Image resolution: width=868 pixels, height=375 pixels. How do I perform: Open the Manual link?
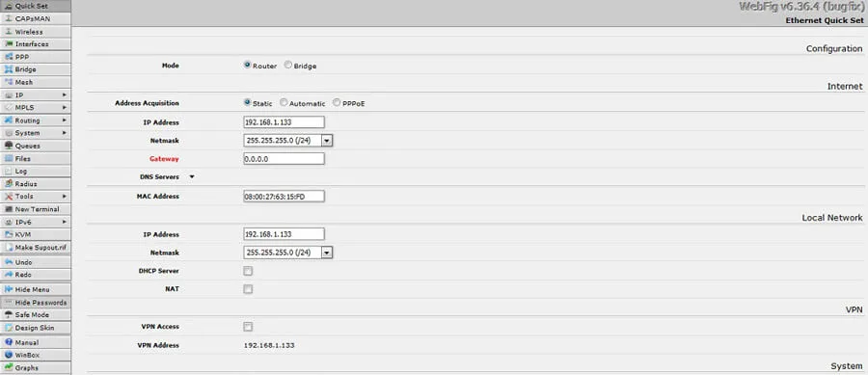click(36, 342)
